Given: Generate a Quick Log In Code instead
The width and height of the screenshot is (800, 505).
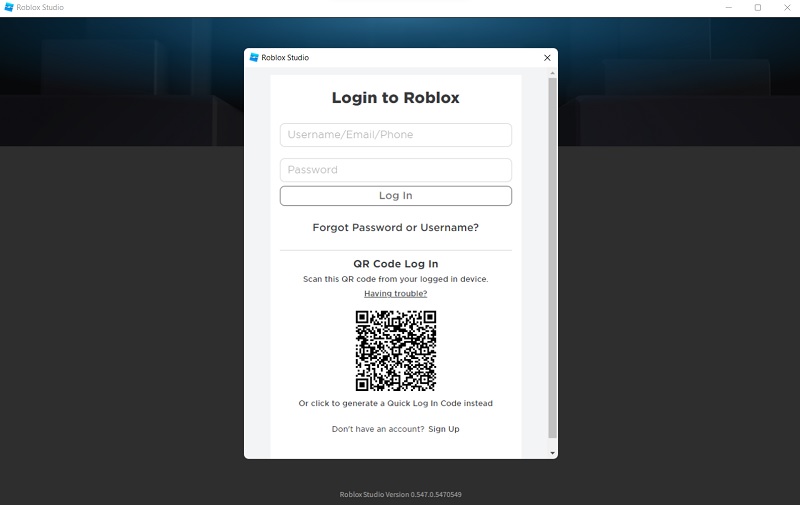Looking at the screenshot, I should (x=395, y=403).
